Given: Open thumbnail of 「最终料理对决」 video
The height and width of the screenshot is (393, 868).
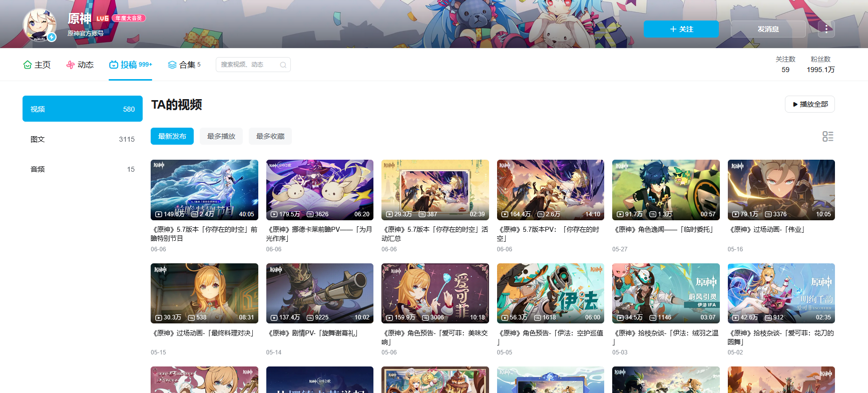Looking at the screenshot, I should click(x=204, y=293).
